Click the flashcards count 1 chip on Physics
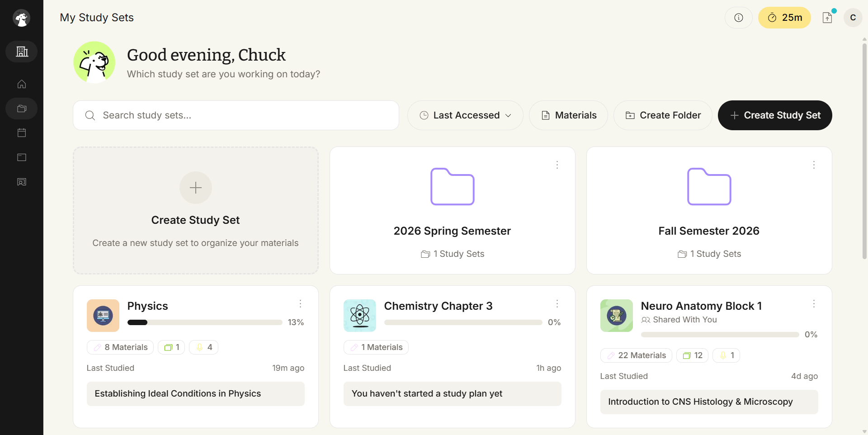The image size is (868, 435). (171, 347)
